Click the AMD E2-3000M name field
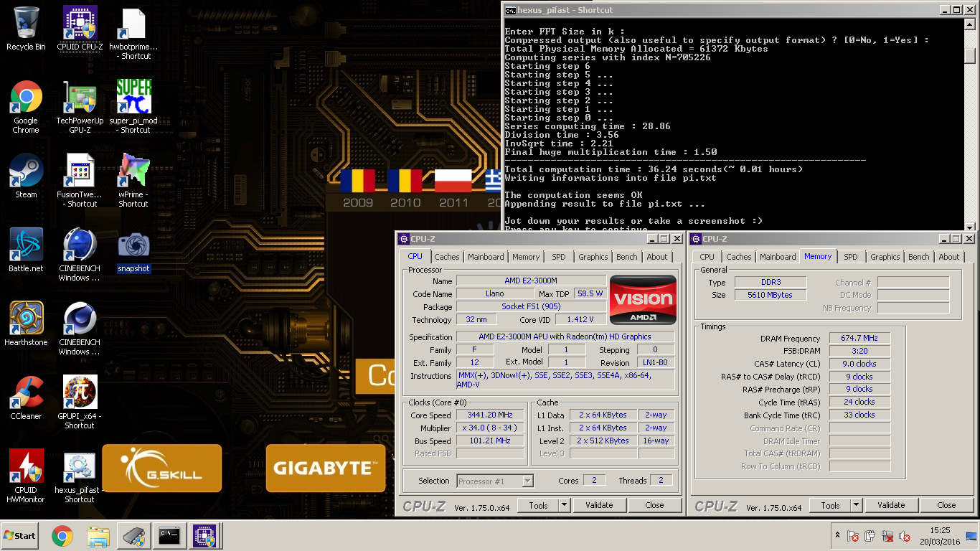The height and width of the screenshot is (551, 980). (x=531, y=281)
